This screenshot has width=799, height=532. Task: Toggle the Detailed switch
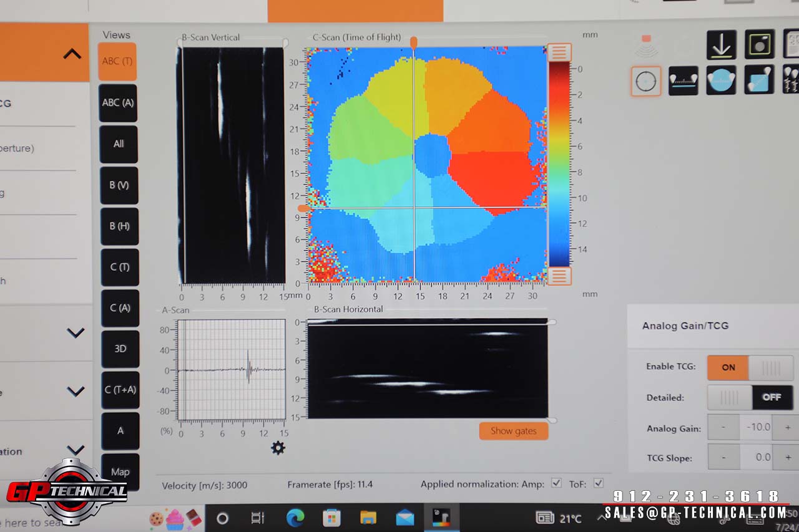750,397
